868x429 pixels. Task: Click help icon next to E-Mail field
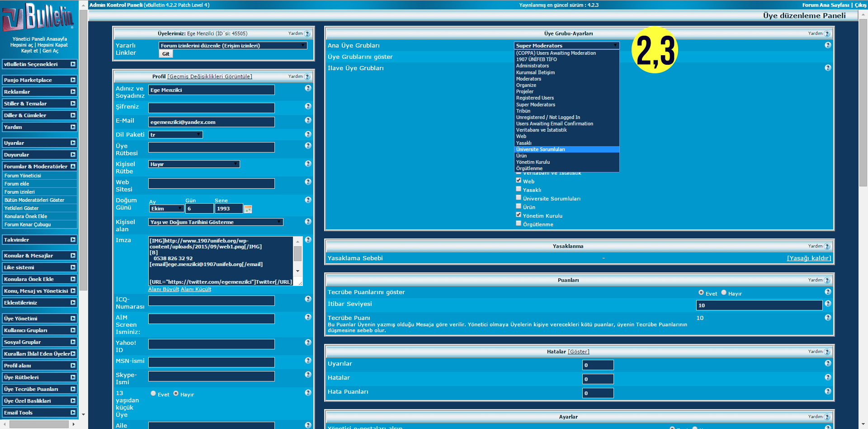[x=308, y=120]
